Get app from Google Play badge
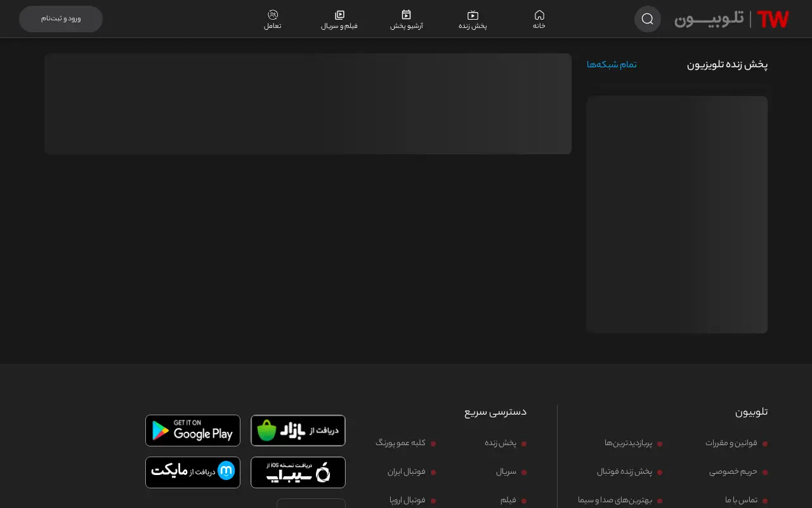The height and width of the screenshot is (508, 812). (x=193, y=431)
